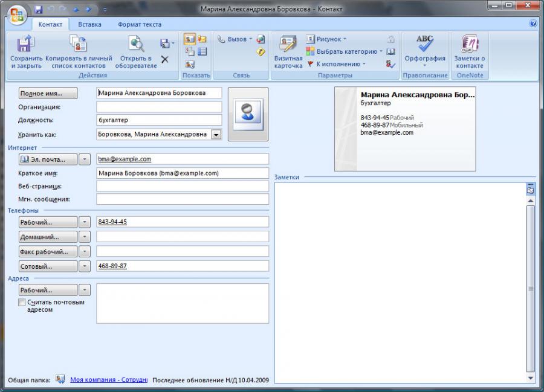Save via the Quick Access floppy icon
The width and height of the screenshot is (544, 392).
pos(39,9)
